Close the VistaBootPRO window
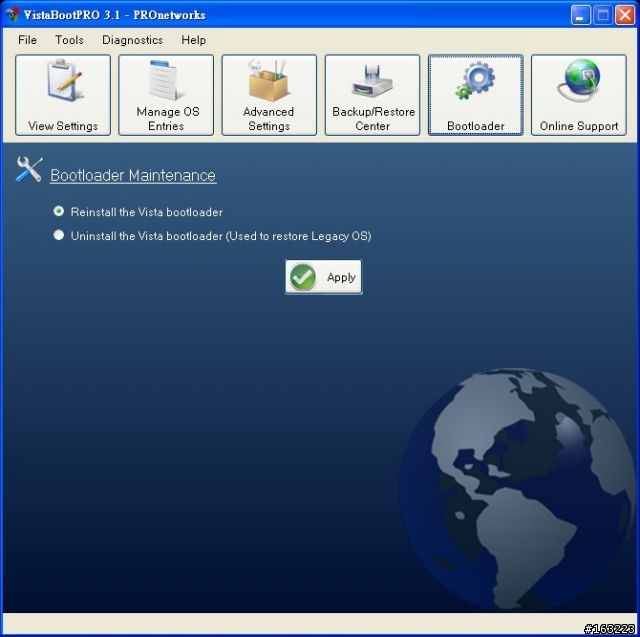Screen dimensions: 640x637 point(625,15)
